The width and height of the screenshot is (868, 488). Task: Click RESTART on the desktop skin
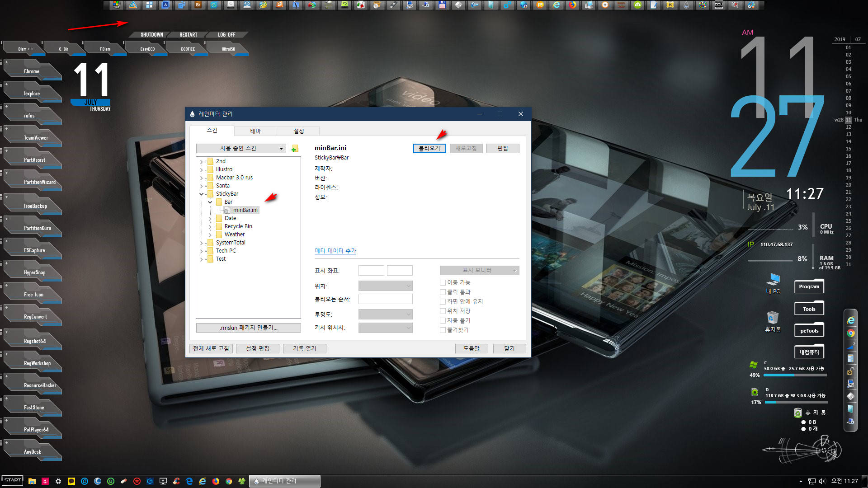click(188, 35)
